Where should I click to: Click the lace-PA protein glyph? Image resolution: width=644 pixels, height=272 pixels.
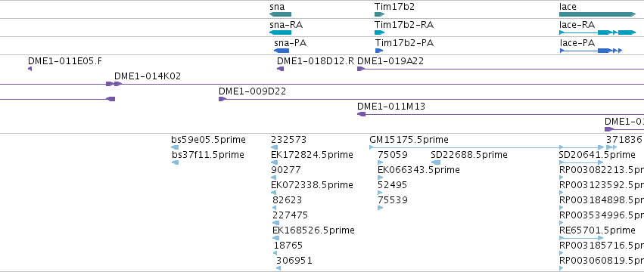(x=591, y=51)
